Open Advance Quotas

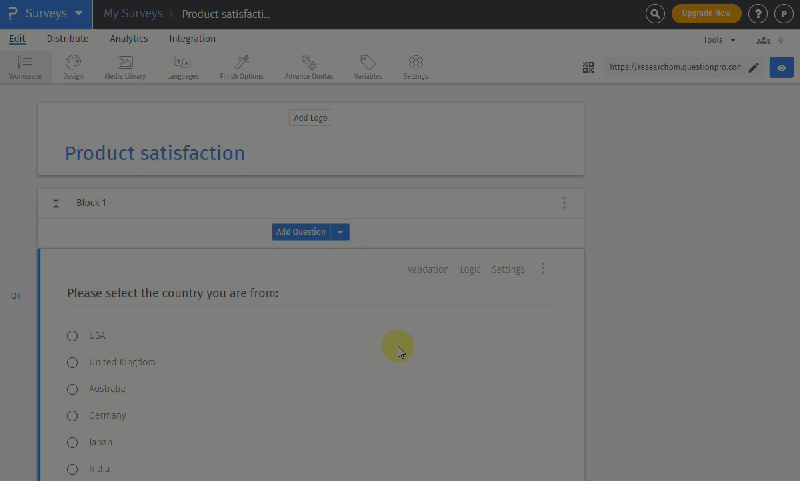(309, 67)
